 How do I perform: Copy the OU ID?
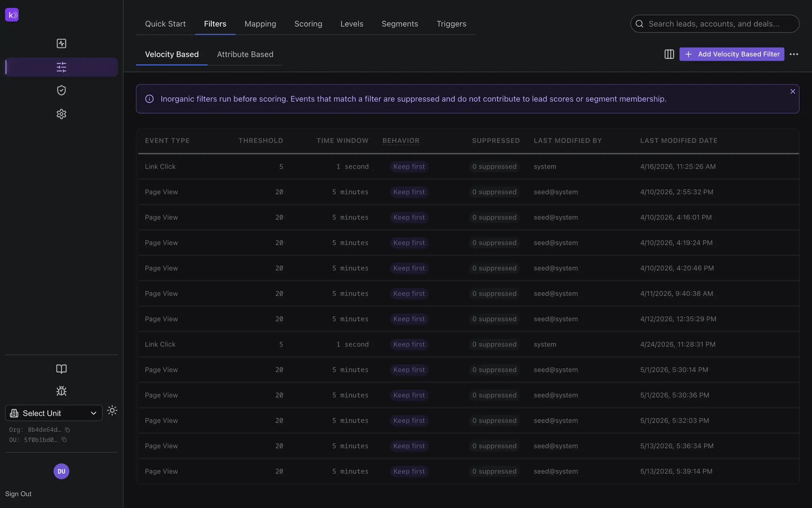tap(64, 440)
